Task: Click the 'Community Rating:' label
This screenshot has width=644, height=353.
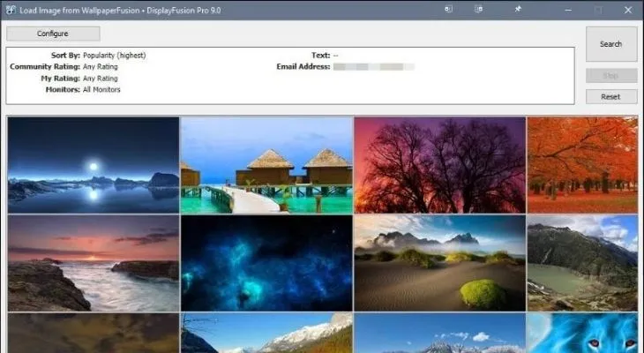Action: (x=45, y=66)
